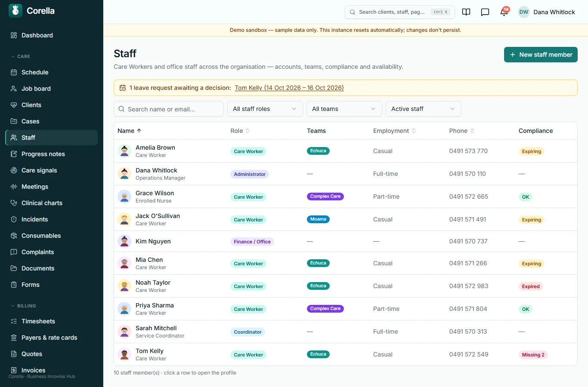Click Jack O'Sullivan's Moama team tag
The image size is (588, 387).
(318, 219)
